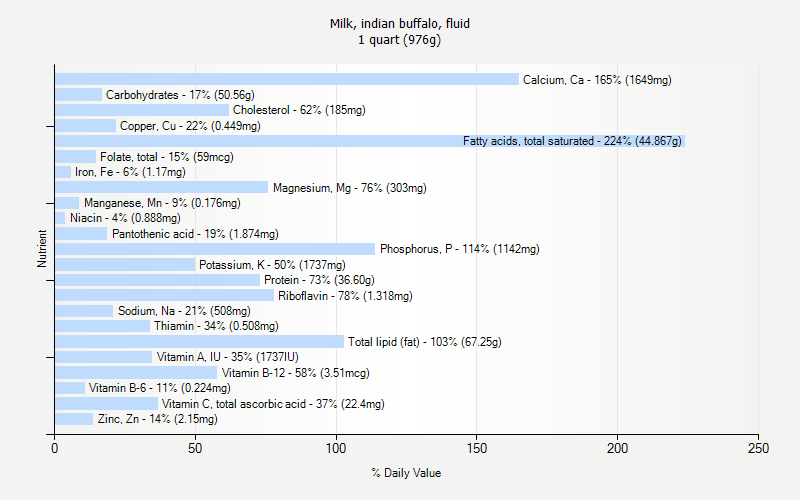
Task: Select the Riboflavin 78% label
Action: (345, 296)
